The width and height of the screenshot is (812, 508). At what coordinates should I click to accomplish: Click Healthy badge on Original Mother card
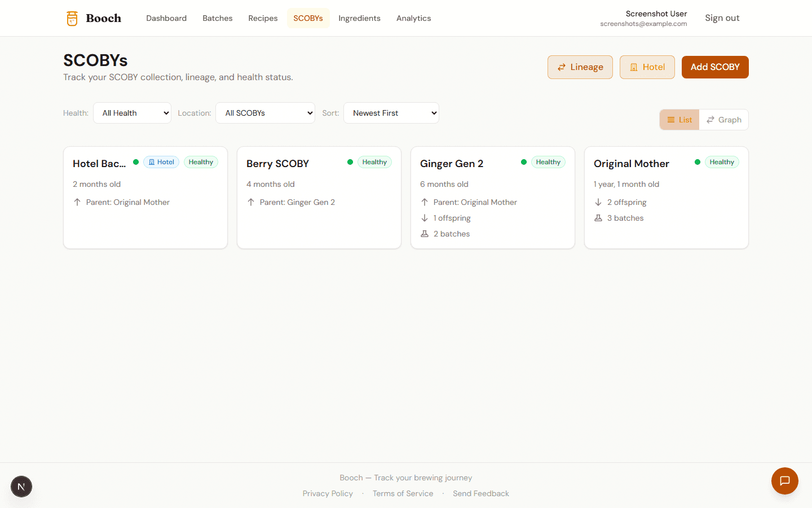pos(722,162)
